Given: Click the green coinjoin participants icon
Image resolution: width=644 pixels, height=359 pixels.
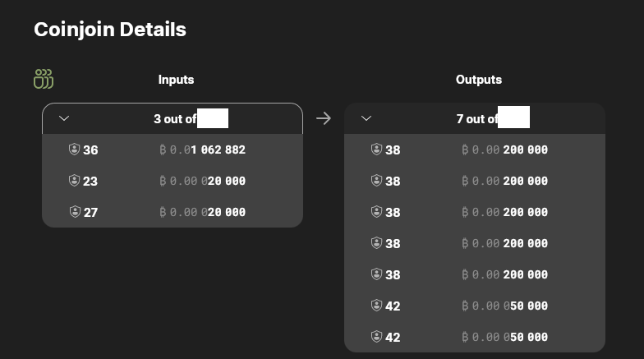Looking at the screenshot, I should tap(44, 79).
